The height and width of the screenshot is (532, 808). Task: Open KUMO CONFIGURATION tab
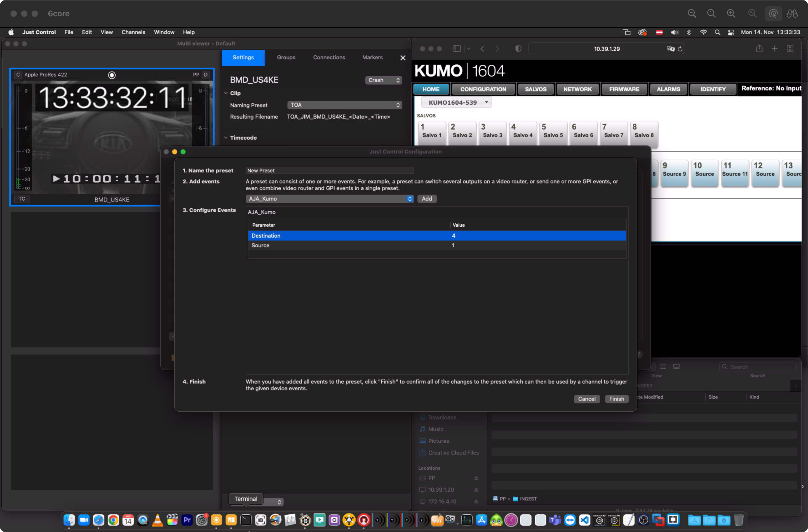pyautogui.click(x=483, y=89)
